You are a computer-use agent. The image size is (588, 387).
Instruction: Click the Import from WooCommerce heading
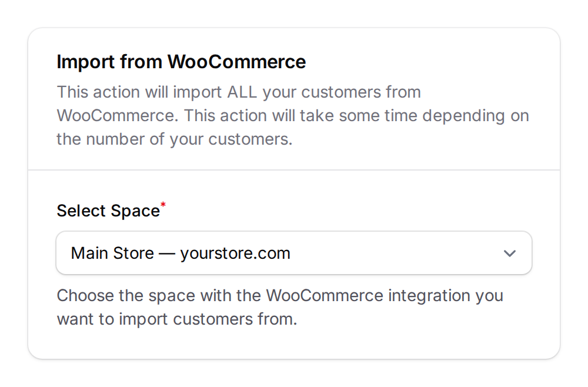pos(181,62)
